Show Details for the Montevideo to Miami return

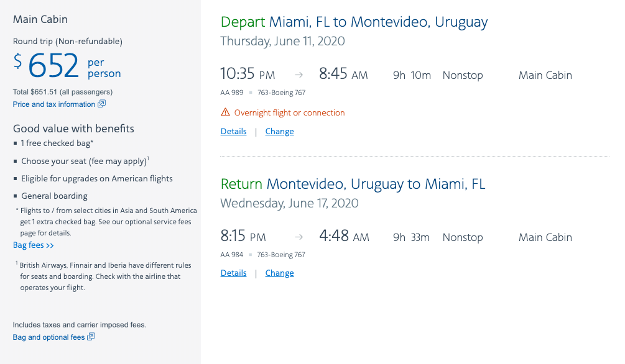(x=234, y=273)
